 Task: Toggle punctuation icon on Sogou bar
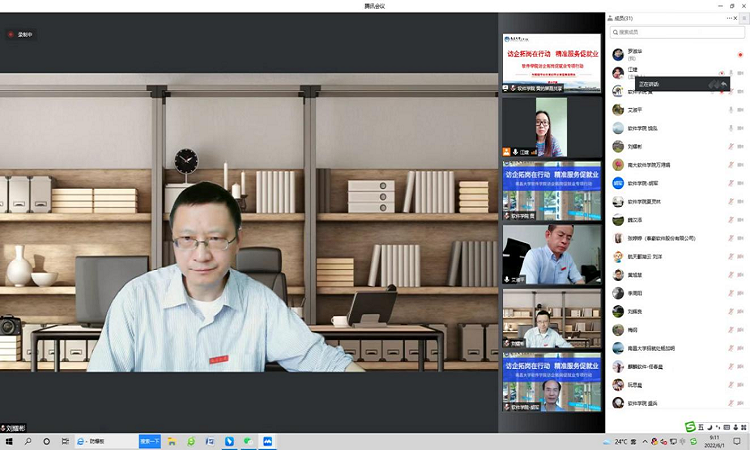[718, 427]
